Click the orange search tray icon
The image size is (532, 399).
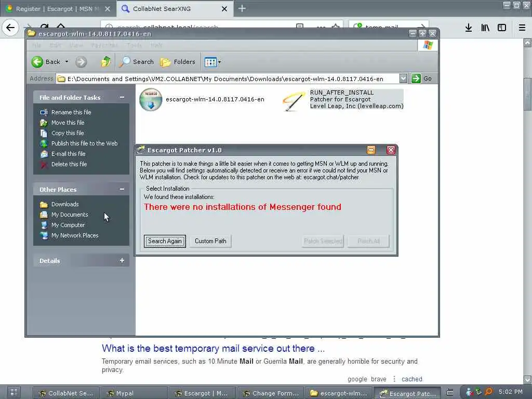pos(488,392)
